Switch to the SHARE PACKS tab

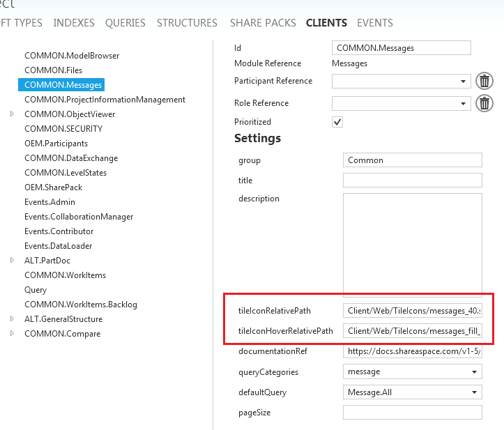pyautogui.click(x=263, y=23)
